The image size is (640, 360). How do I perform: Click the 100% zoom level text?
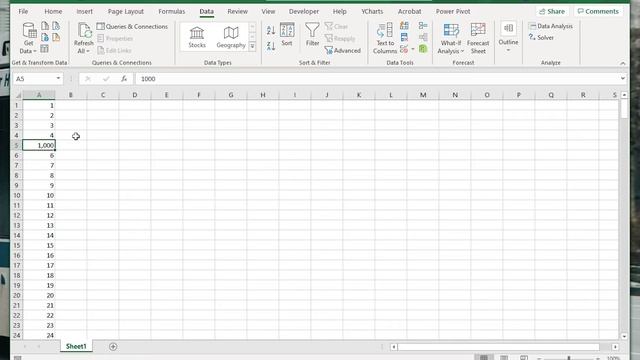613,358
